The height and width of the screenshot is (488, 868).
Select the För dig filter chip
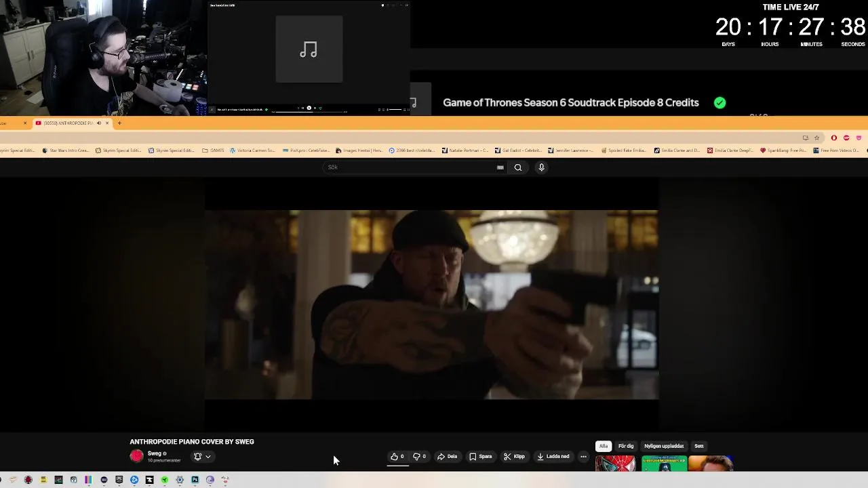click(x=626, y=446)
